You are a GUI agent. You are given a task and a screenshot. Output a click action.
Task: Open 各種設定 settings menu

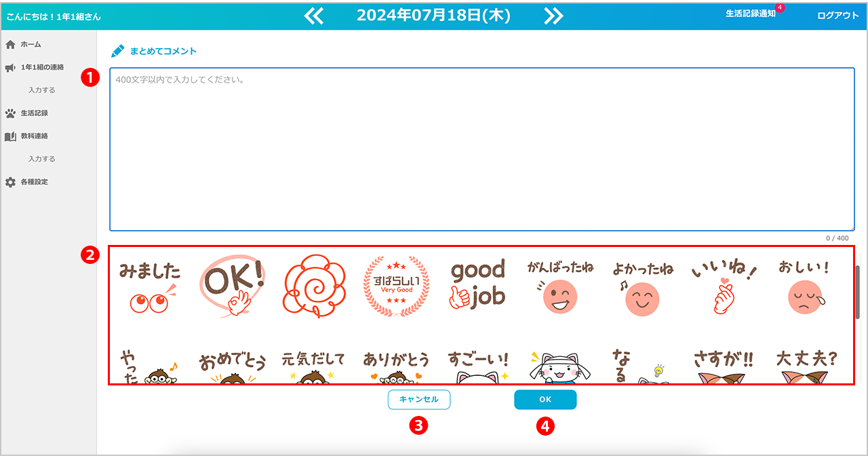(x=34, y=183)
